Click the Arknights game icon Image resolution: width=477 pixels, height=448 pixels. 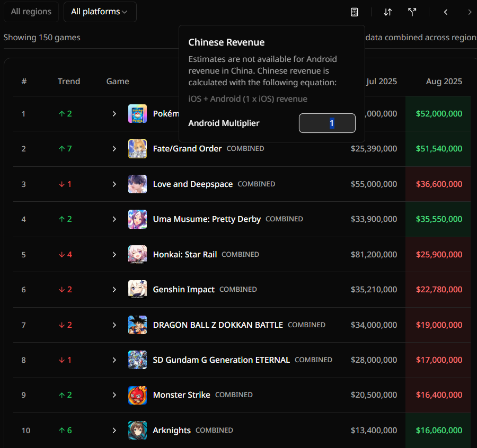click(137, 431)
